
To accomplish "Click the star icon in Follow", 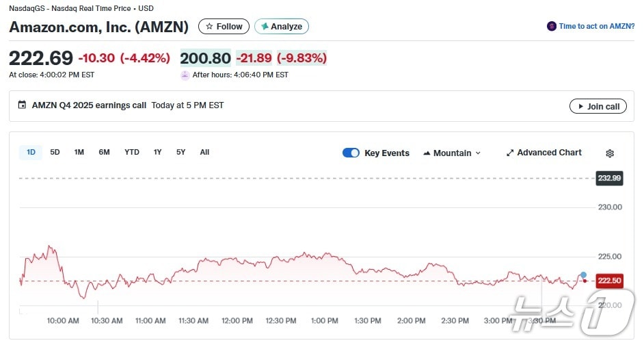I will tap(209, 27).
